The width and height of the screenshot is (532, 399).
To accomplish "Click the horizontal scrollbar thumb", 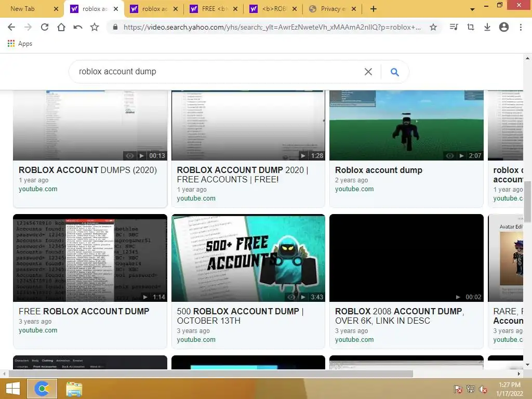I will coord(210,374).
